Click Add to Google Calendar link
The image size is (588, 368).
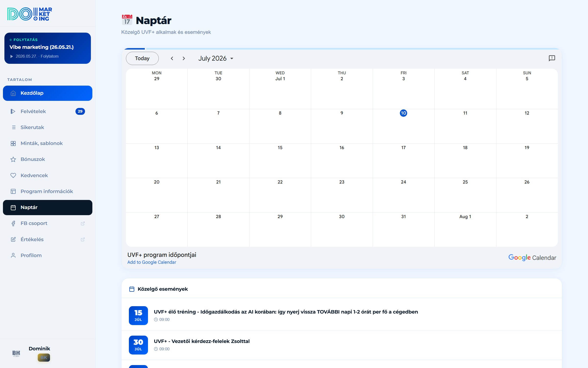click(x=152, y=262)
